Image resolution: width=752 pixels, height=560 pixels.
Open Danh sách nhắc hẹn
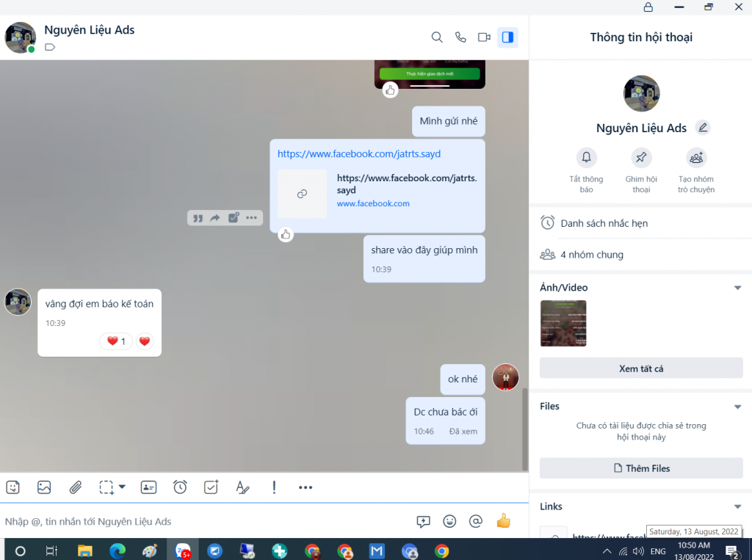tap(604, 223)
